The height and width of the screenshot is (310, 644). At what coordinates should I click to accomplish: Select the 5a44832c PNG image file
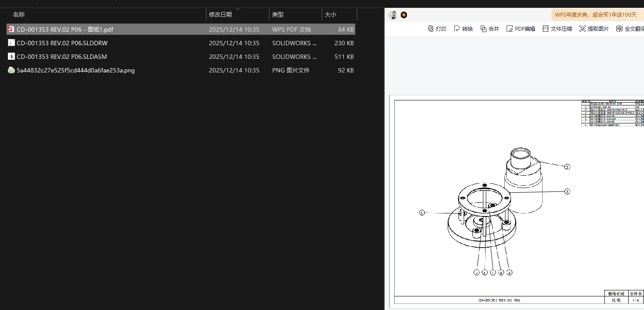[x=76, y=70]
